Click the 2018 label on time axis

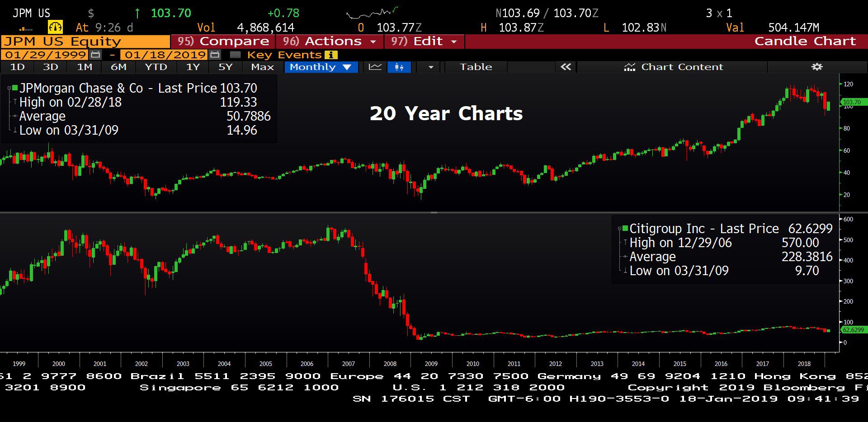coord(804,364)
